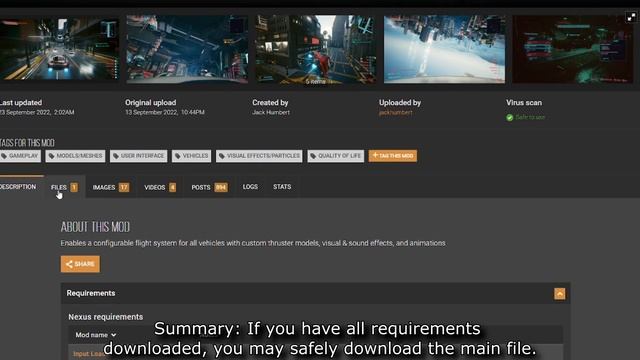The width and height of the screenshot is (640, 360).
Task: Select the Vehicles tag
Action: coord(191,156)
